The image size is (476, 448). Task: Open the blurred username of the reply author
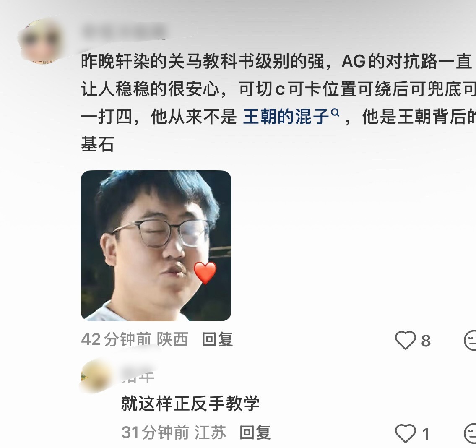pos(138,375)
